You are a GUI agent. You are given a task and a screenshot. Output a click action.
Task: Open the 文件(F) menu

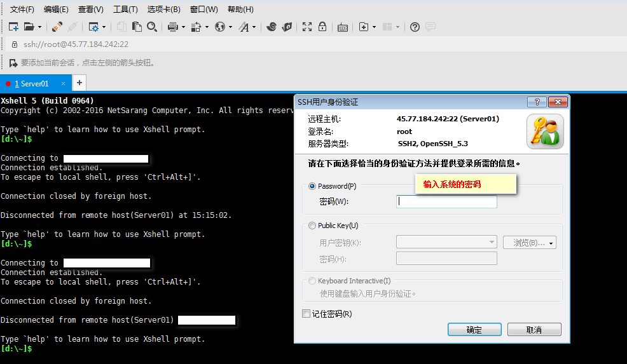click(22, 9)
